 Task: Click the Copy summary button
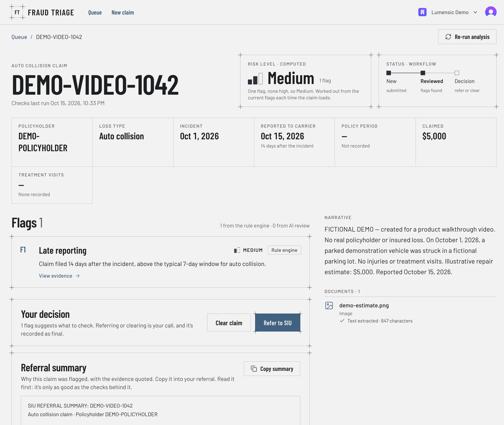pos(272,369)
